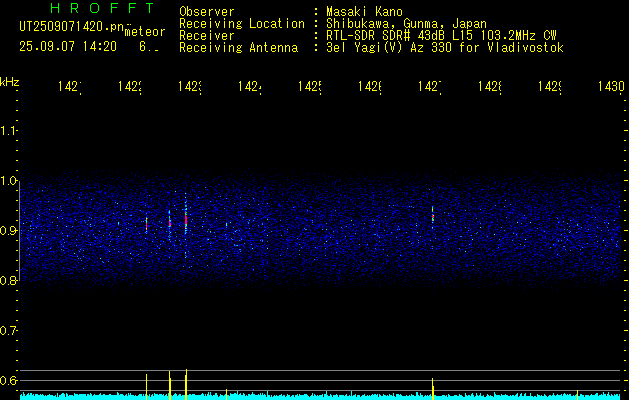Click the kHz unit label on the axis
Screen dimensions: 629x400
10,82
